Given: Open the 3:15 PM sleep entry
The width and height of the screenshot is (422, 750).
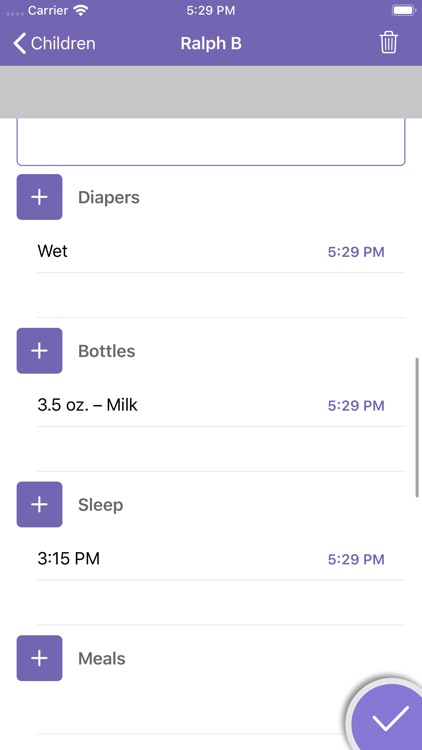Looking at the screenshot, I should coord(221,559).
